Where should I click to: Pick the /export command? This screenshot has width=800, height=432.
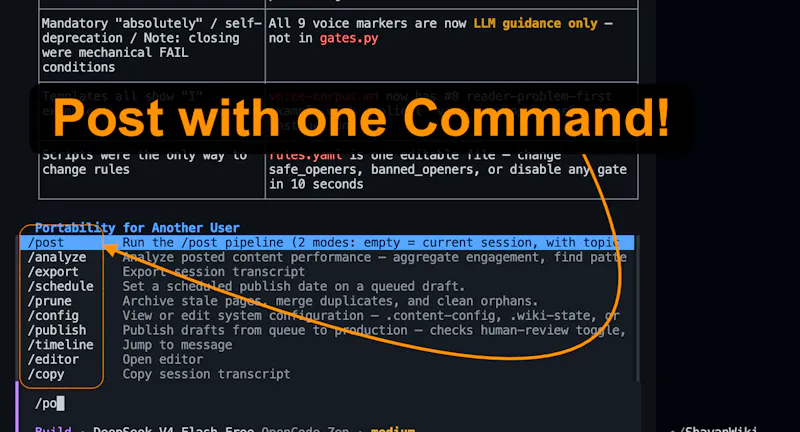coord(53,272)
